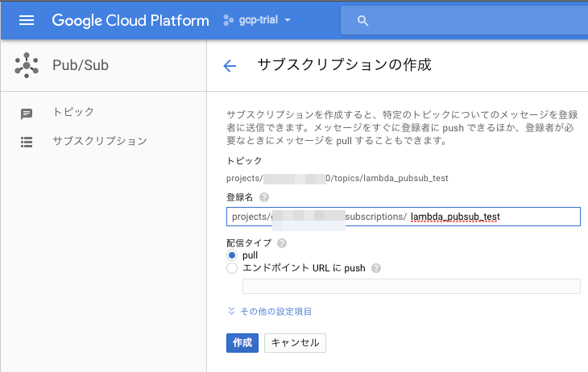Click the サブスクリプションの作成 page title
This screenshot has height=372, width=588.
click(x=344, y=65)
